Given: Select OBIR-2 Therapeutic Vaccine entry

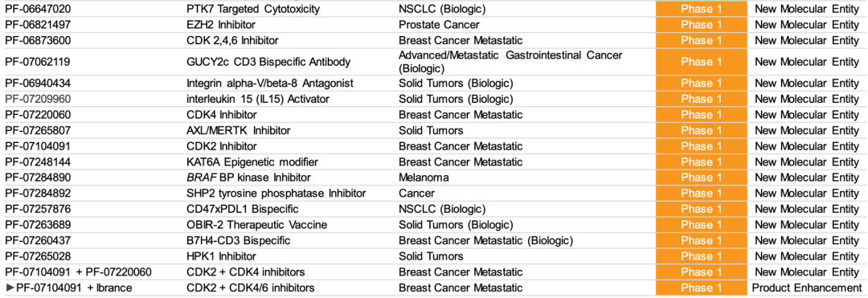Looking at the screenshot, I should pyautogui.click(x=257, y=225).
